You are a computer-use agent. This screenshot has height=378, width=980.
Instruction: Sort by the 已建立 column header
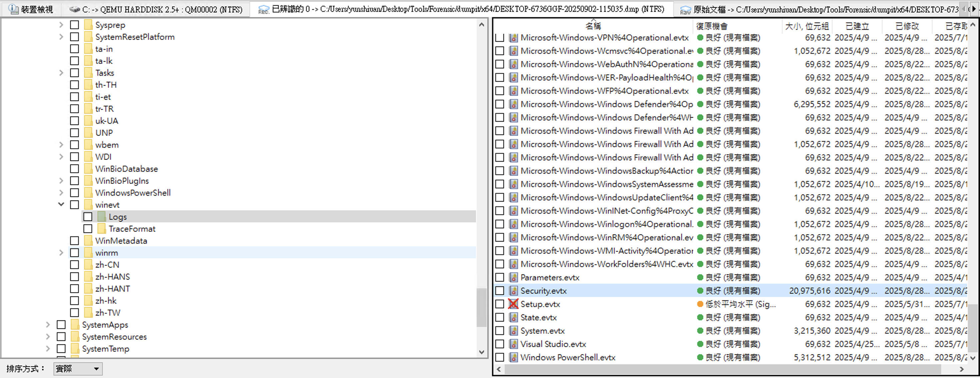[x=857, y=26]
